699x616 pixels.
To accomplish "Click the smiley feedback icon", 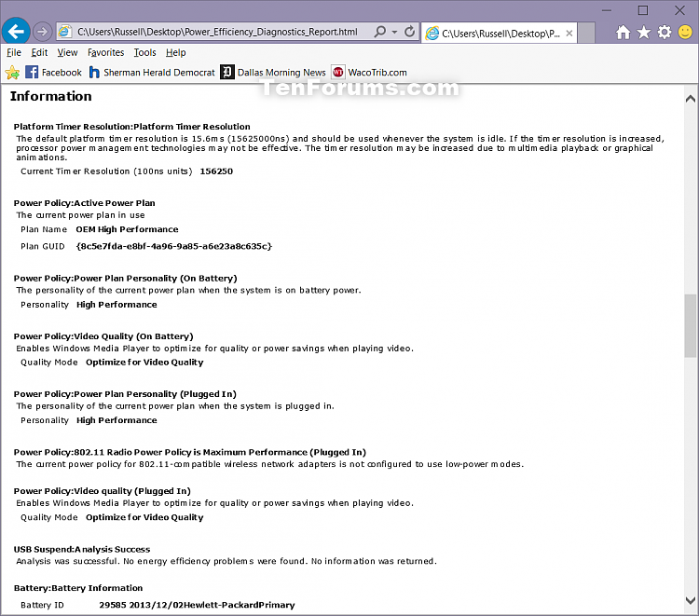I will tap(685, 32).
